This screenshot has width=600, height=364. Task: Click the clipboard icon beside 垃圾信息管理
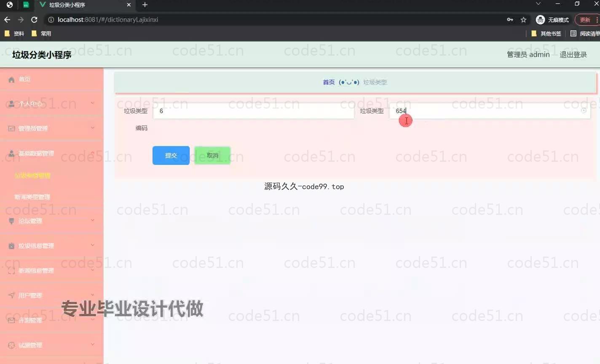(x=11, y=246)
